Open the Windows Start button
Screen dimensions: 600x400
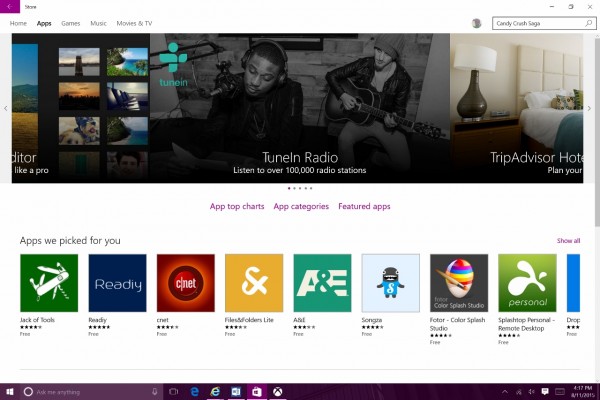point(10,392)
